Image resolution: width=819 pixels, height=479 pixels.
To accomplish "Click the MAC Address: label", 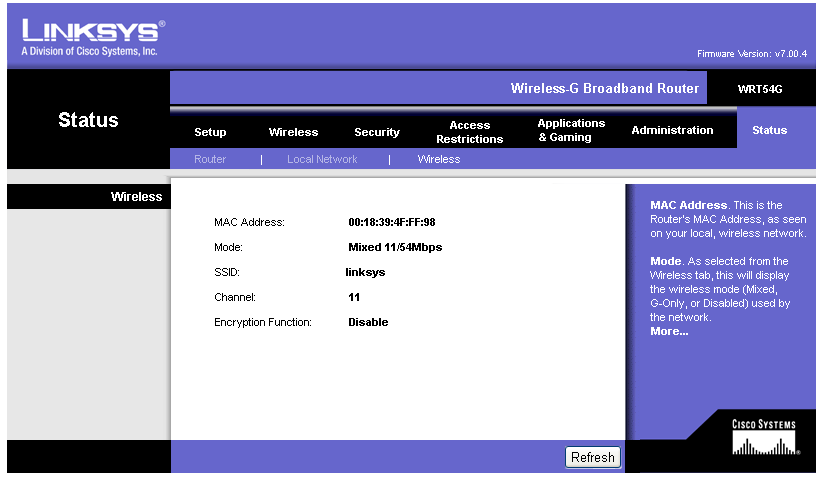I will click(249, 223).
